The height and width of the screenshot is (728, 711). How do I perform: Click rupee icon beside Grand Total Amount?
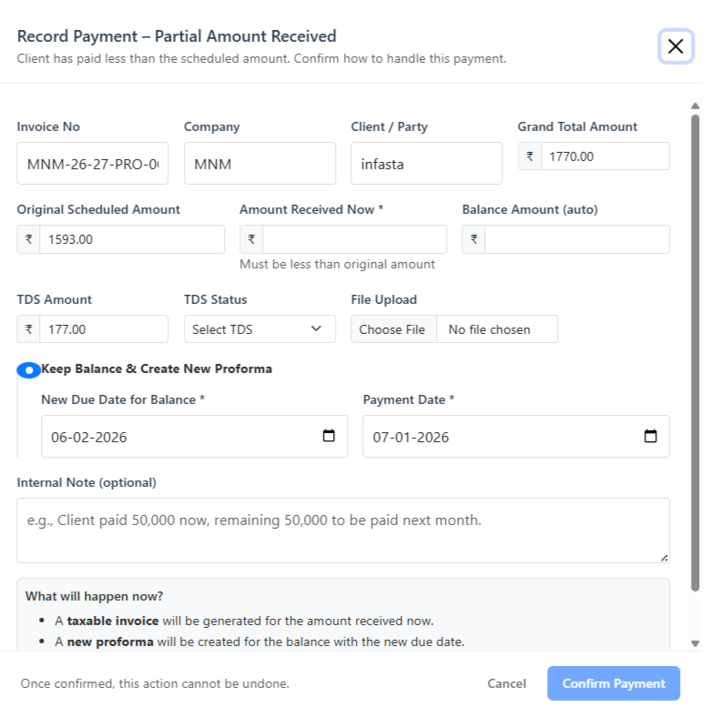(530, 156)
